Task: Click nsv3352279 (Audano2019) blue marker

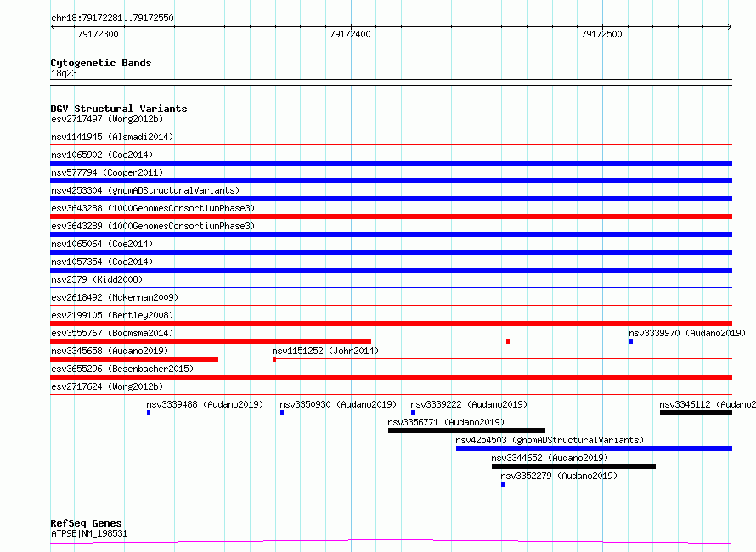Action: [x=503, y=484]
